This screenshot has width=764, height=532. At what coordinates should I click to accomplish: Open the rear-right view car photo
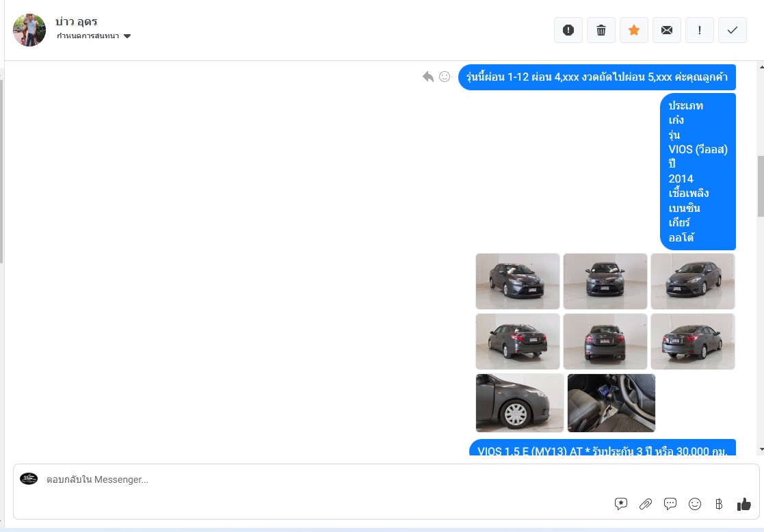click(693, 341)
